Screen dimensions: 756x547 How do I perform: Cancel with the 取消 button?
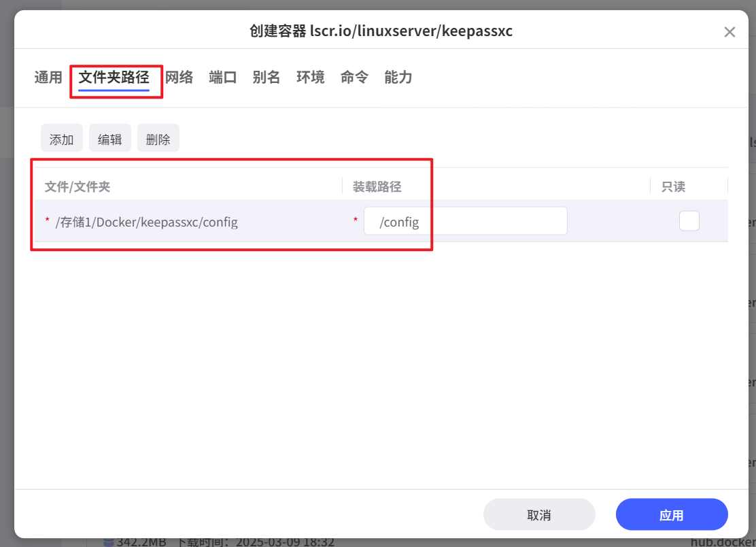point(539,514)
